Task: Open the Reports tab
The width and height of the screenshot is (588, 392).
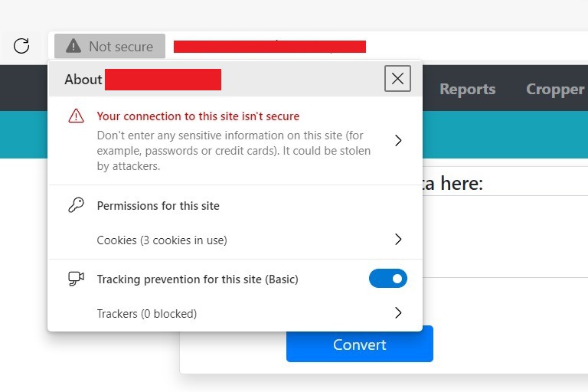Action: 467,89
